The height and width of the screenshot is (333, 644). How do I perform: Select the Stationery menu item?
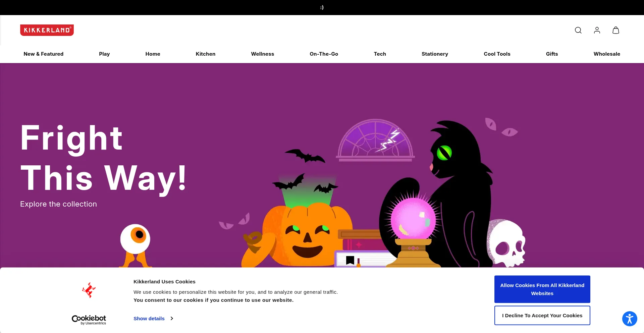tap(435, 54)
